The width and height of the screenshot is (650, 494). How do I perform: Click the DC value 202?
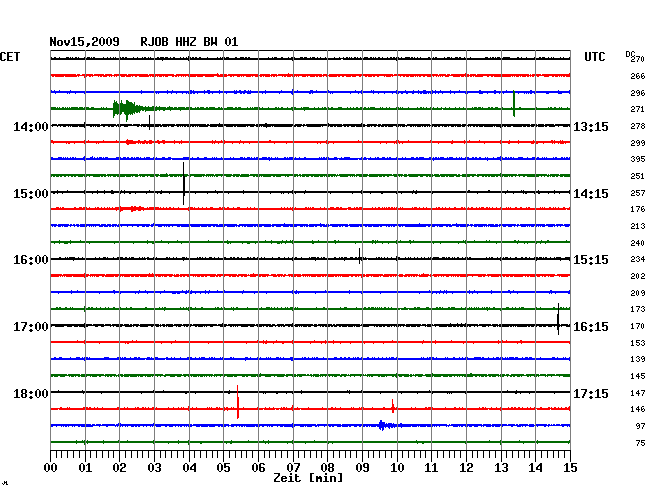(638, 276)
